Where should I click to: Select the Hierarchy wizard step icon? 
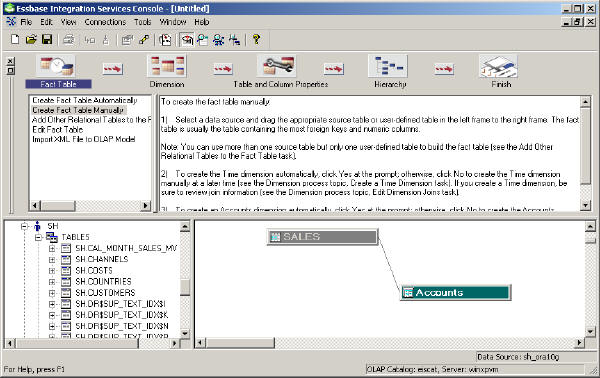(x=388, y=66)
